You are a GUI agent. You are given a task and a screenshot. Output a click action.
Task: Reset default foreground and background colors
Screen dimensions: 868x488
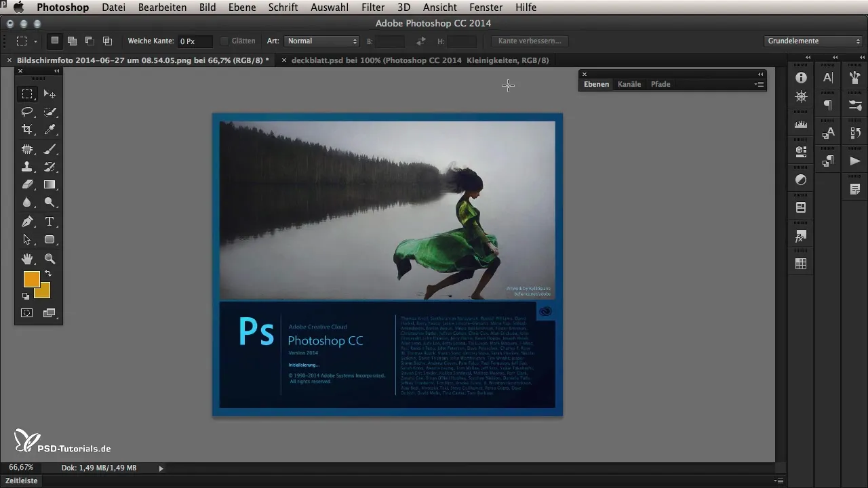point(26,296)
